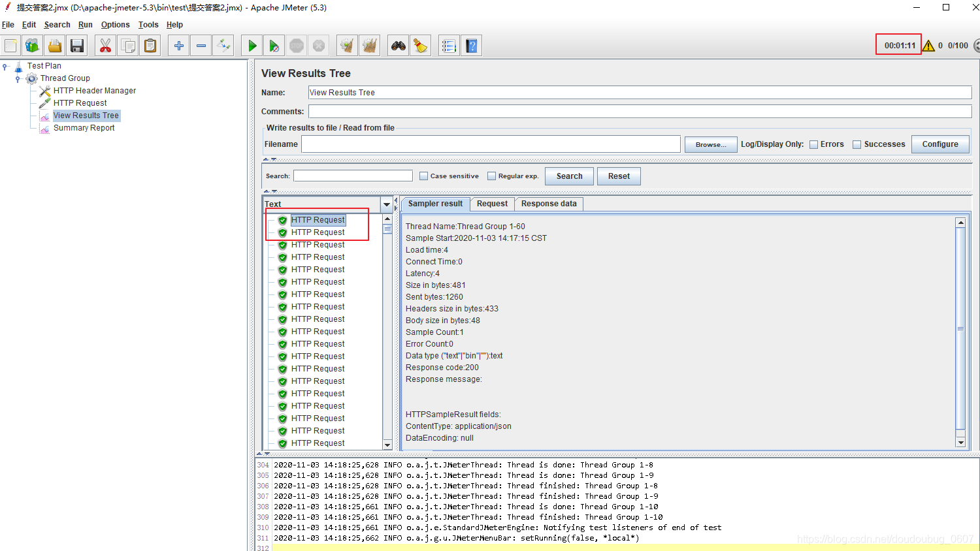The height and width of the screenshot is (551, 980).
Task: Reset search with yellow brush icon
Action: click(x=421, y=46)
